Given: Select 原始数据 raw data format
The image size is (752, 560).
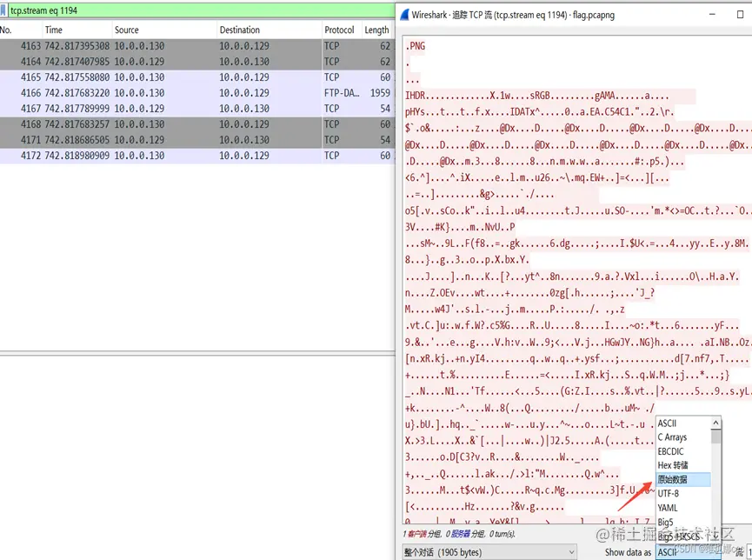Looking at the screenshot, I should (x=683, y=479).
